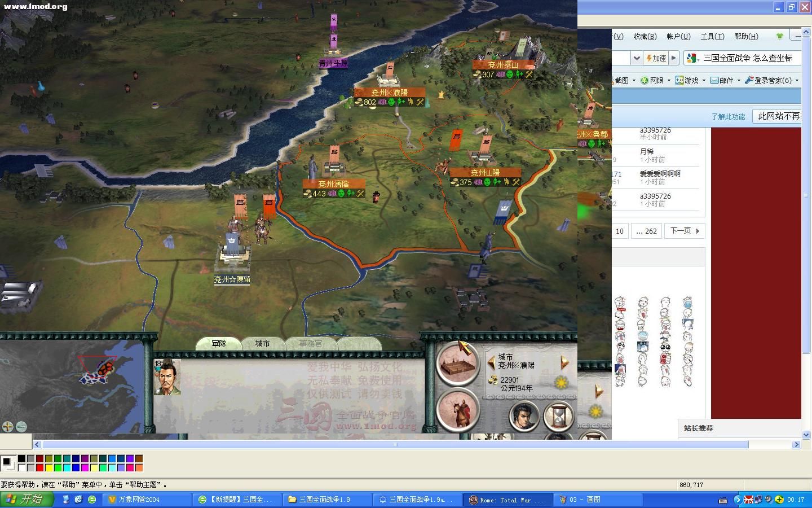
Task: Open the 了解此功能 link
Action: coord(728,116)
